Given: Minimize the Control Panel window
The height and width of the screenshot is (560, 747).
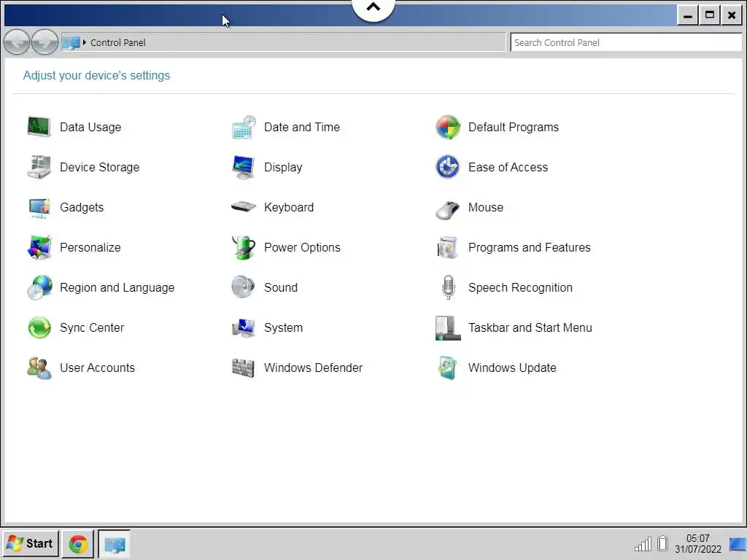Looking at the screenshot, I should point(687,15).
